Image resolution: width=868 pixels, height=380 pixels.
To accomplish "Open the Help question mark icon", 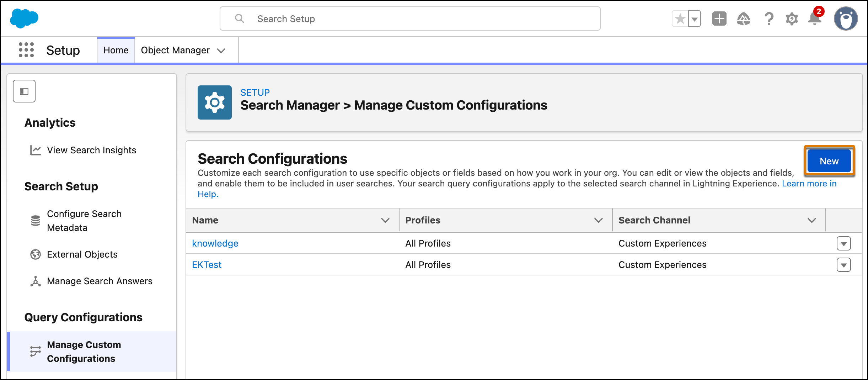I will (x=769, y=19).
